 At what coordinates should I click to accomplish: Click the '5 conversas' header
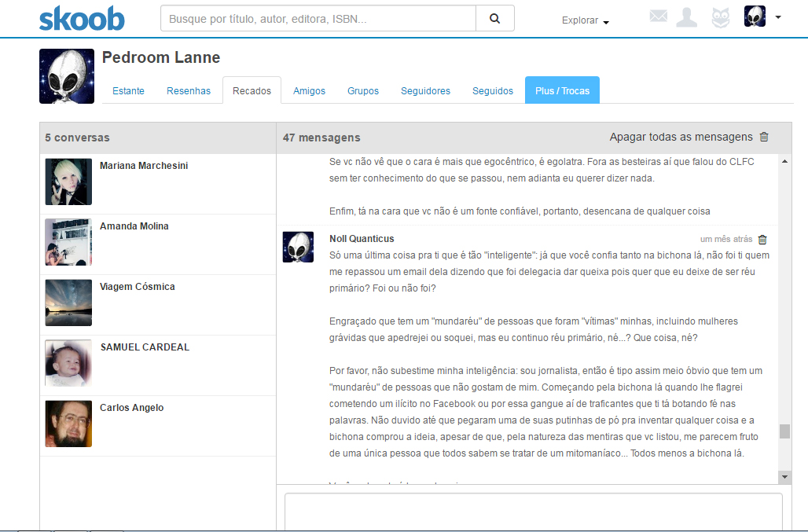coord(77,138)
